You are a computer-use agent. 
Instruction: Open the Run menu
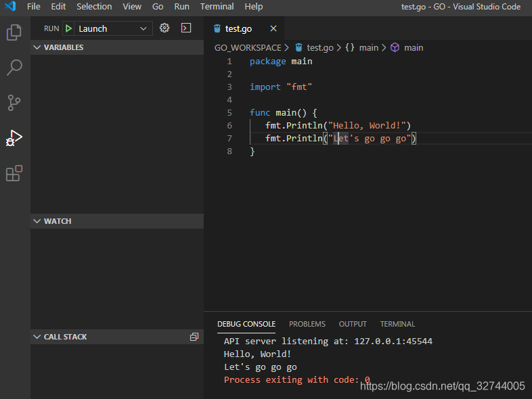pos(182,7)
